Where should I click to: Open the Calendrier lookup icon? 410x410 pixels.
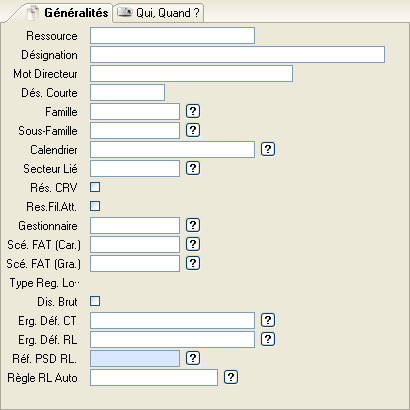(x=268, y=149)
